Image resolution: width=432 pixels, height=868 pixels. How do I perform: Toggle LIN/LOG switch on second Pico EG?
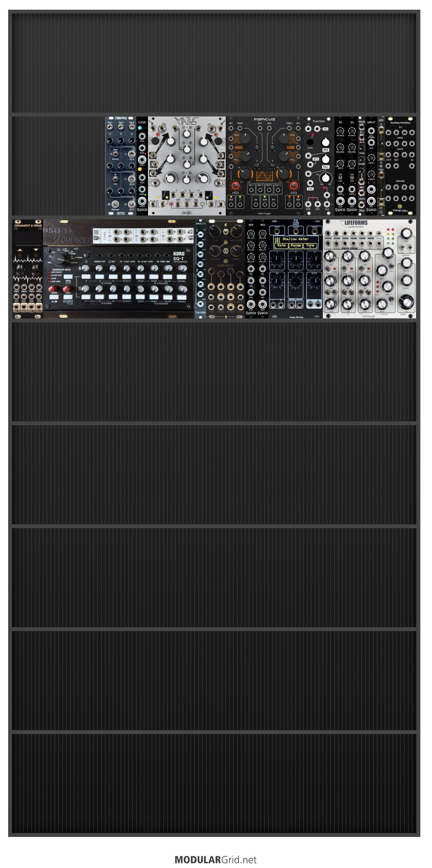coord(352,177)
